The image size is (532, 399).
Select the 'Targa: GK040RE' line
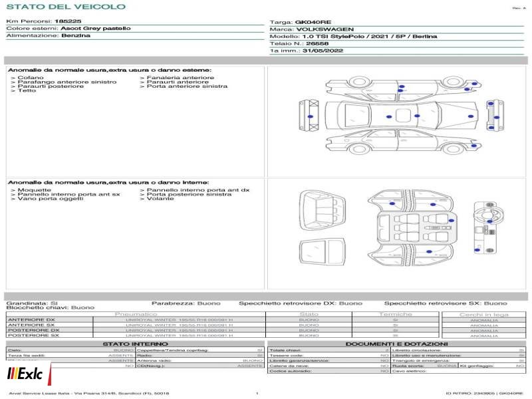(x=301, y=23)
